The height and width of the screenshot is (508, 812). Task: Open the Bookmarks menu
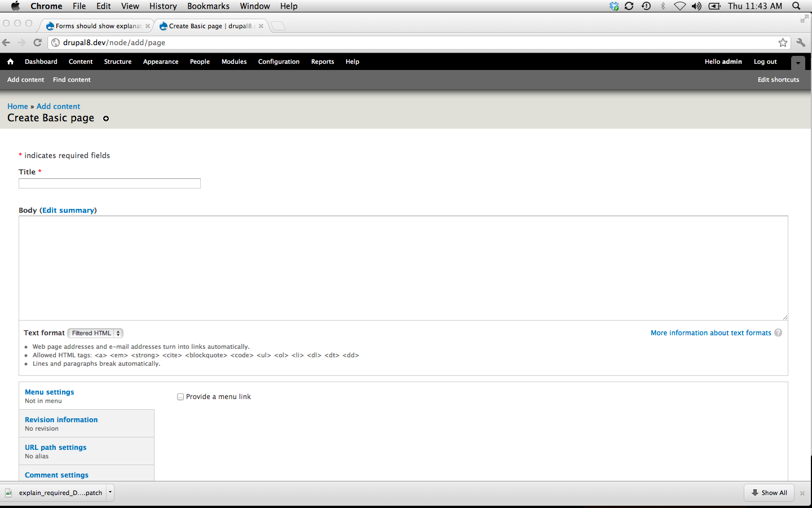coord(208,6)
